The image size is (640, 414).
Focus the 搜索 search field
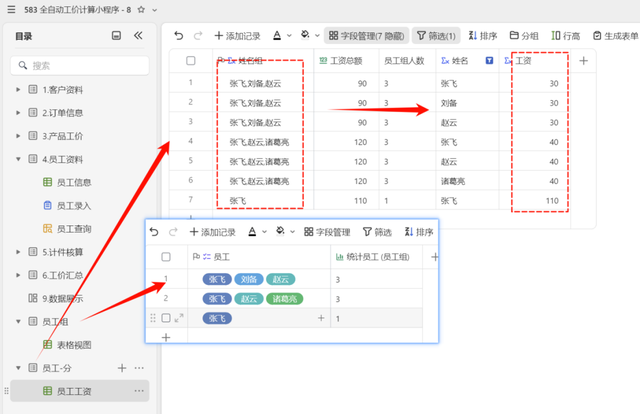80,65
